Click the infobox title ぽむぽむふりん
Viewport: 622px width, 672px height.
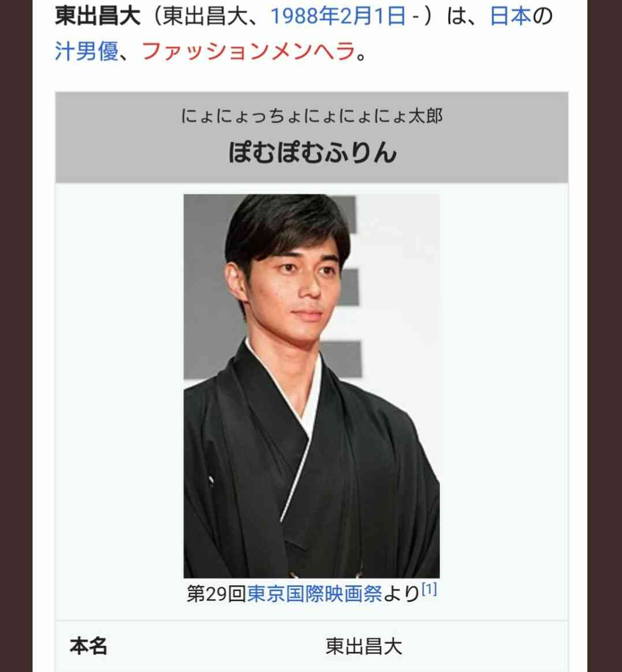pos(312,152)
